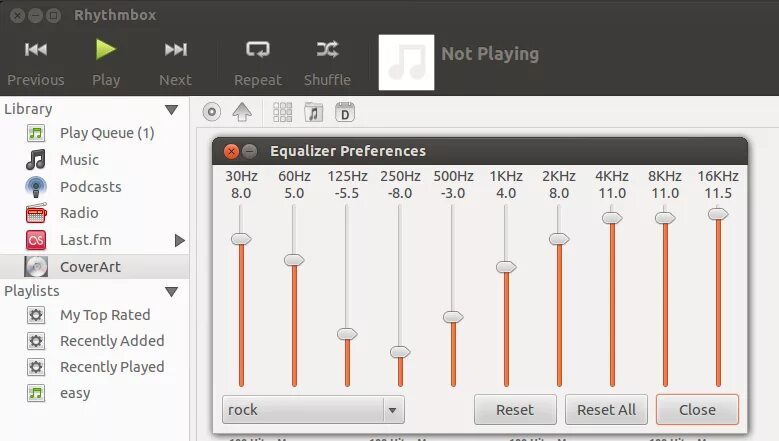Open Play Queue (1) in the sidebar
The height and width of the screenshot is (441, 779).
click(107, 133)
